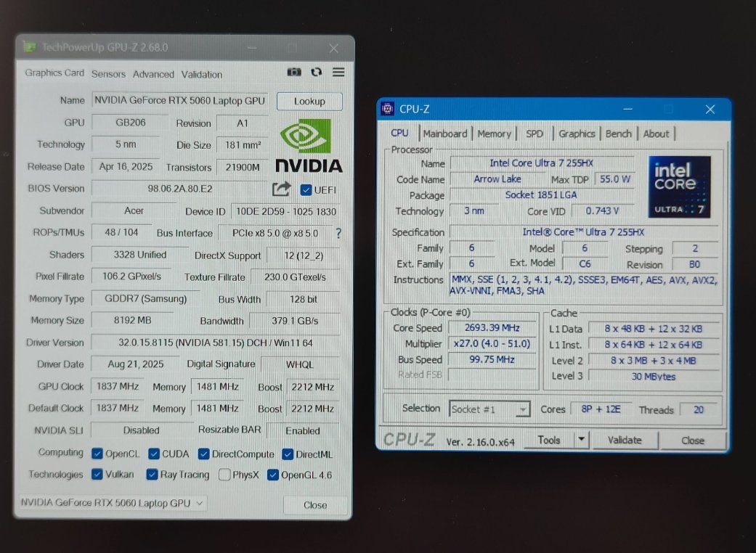Click the Multiplier value x27.0

point(492,343)
